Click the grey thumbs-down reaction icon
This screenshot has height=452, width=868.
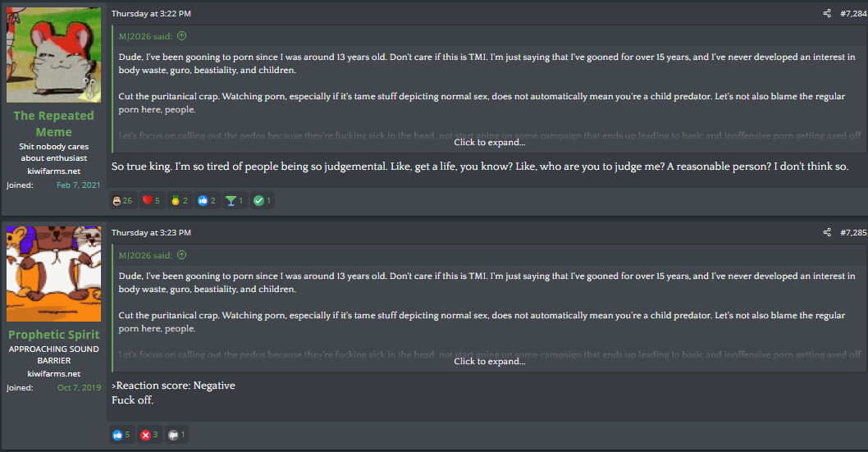tap(173, 435)
